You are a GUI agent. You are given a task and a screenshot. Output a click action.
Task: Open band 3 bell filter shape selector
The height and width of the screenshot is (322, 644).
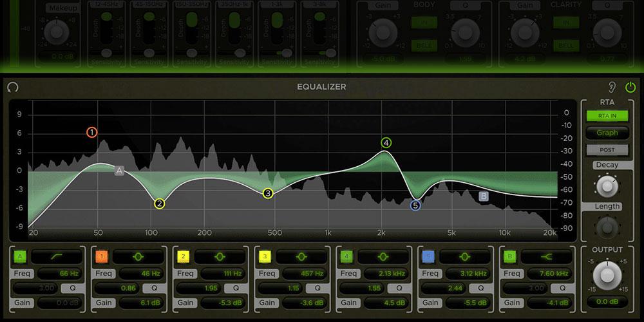[x=302, y=257]
